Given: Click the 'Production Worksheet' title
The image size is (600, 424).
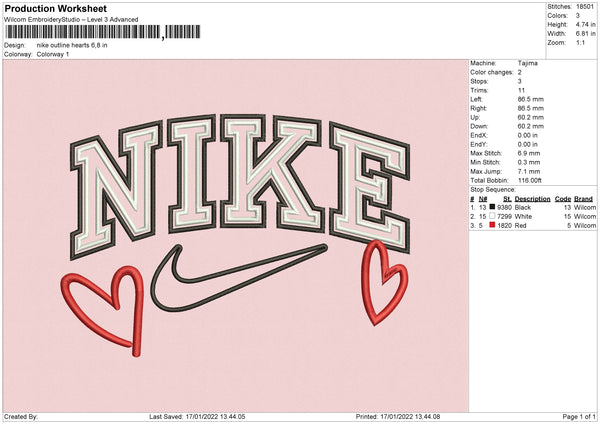Looking at the screenshot, I should pyautogui.click(x=55, y=8).
